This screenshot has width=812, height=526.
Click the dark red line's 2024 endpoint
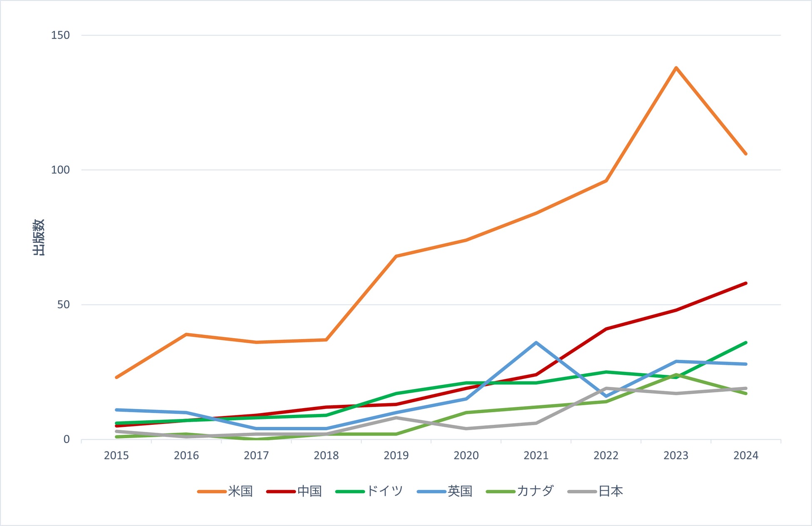pos(745,284)
